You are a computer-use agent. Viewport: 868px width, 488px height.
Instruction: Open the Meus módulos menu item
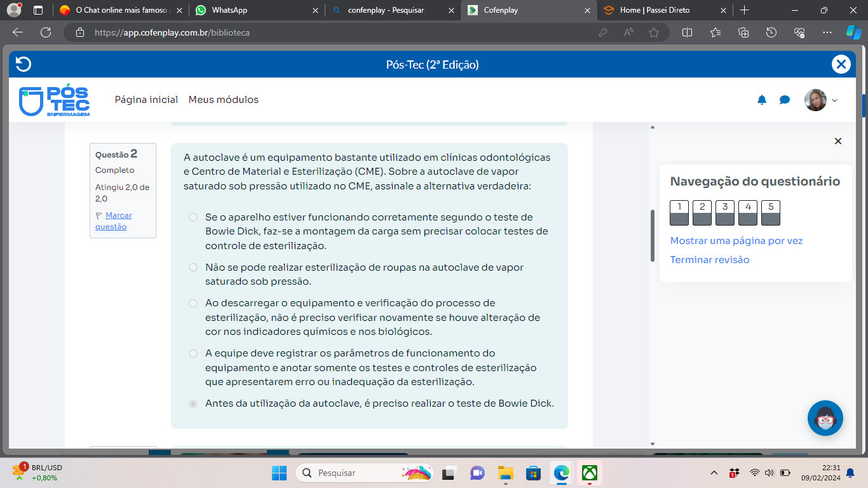tap(223, 100)
